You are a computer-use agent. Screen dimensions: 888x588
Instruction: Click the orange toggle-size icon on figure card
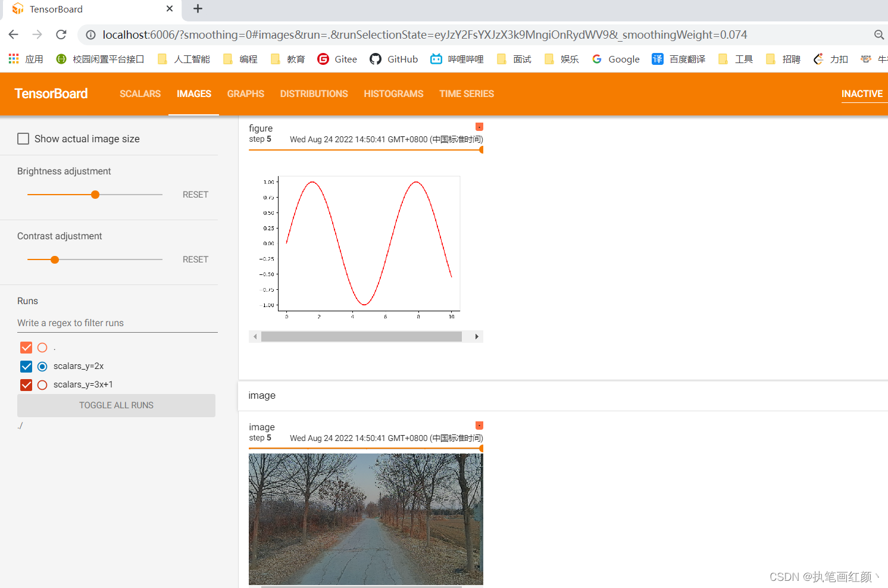coord(479,127)
